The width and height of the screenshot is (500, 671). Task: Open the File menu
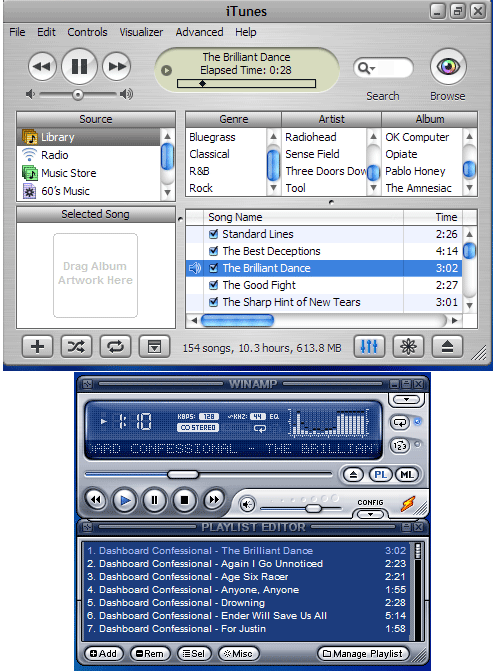click(17, 32)
